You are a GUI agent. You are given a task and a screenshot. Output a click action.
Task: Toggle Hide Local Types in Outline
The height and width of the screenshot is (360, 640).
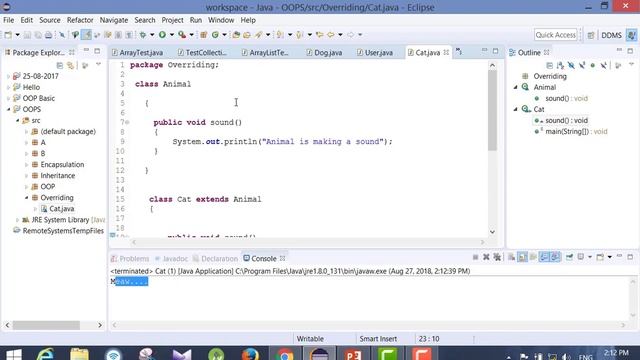point(604,65)
